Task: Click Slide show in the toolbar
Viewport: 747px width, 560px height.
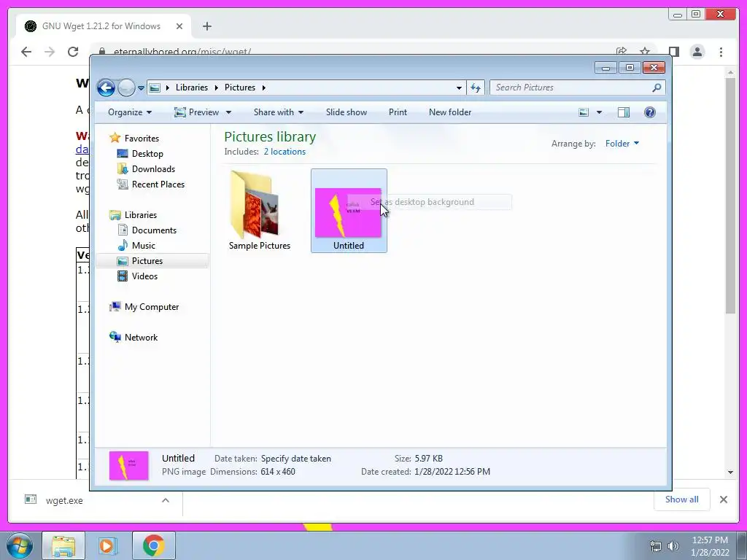Action: click(347, 112)
